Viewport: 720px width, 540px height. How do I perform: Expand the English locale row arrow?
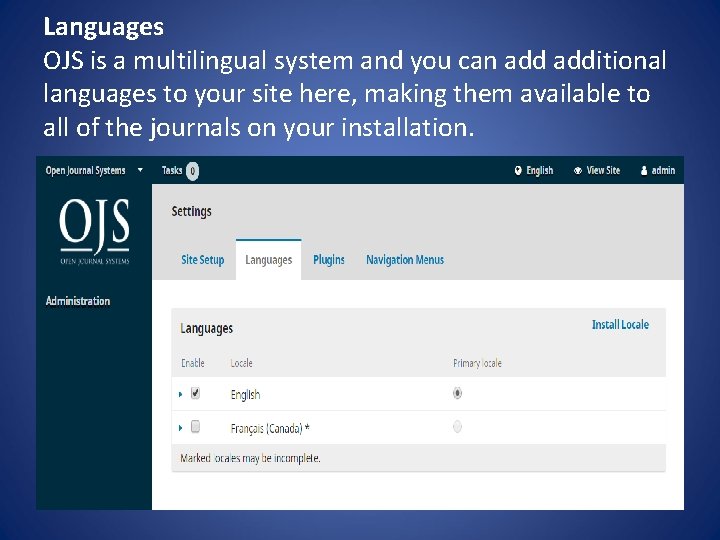180,394
